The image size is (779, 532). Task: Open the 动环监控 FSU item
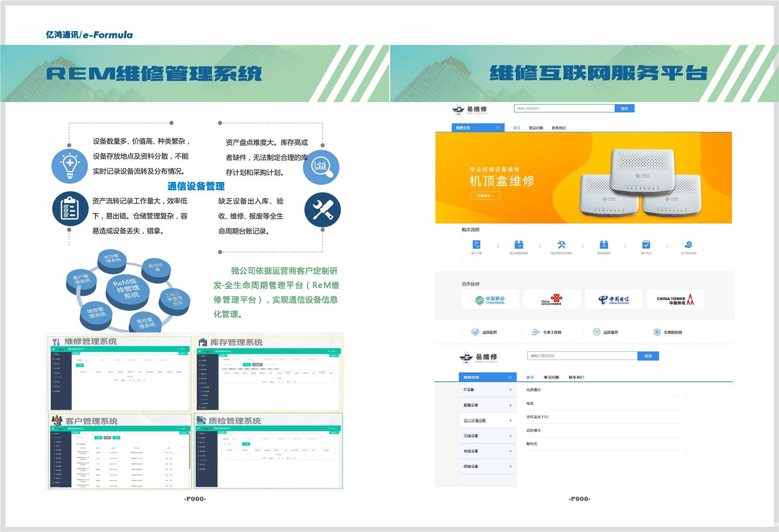coord(537,417)
